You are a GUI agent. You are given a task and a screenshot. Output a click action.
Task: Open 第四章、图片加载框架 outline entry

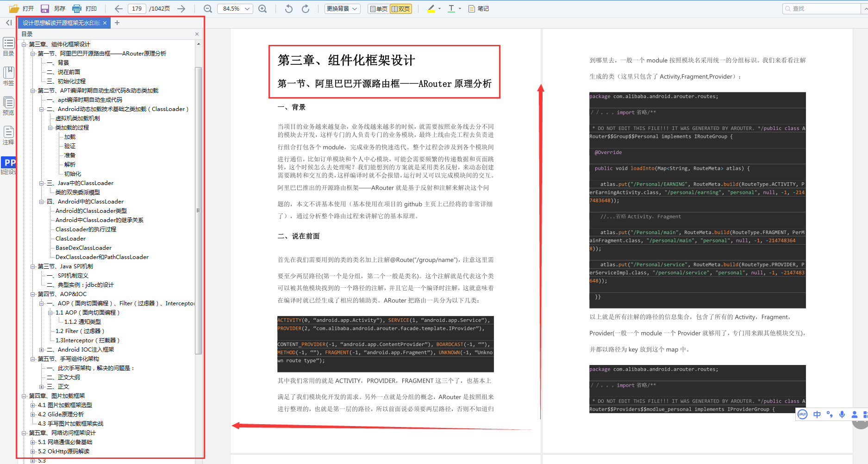coord(57,396)
